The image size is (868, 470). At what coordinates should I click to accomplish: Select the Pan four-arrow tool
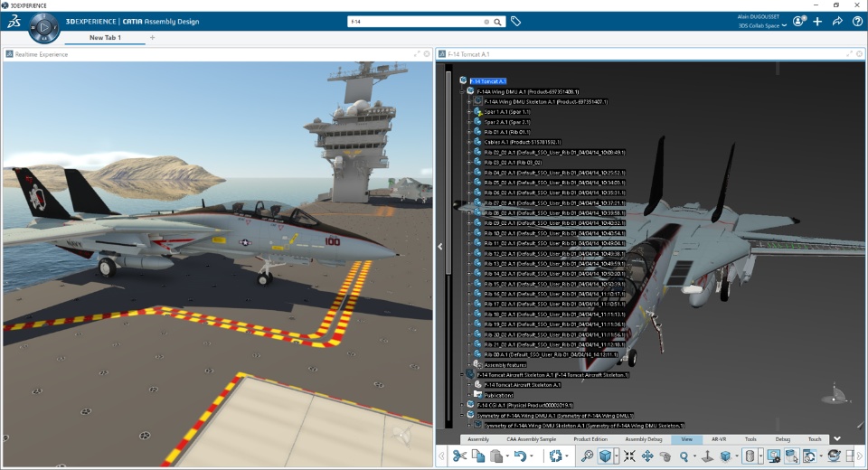(x=647, y=456)
